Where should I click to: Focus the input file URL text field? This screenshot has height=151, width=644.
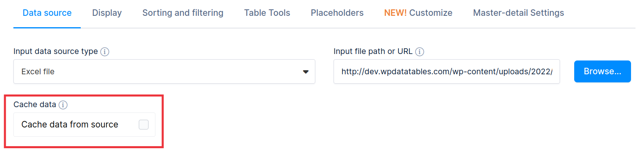click(447, 71)
